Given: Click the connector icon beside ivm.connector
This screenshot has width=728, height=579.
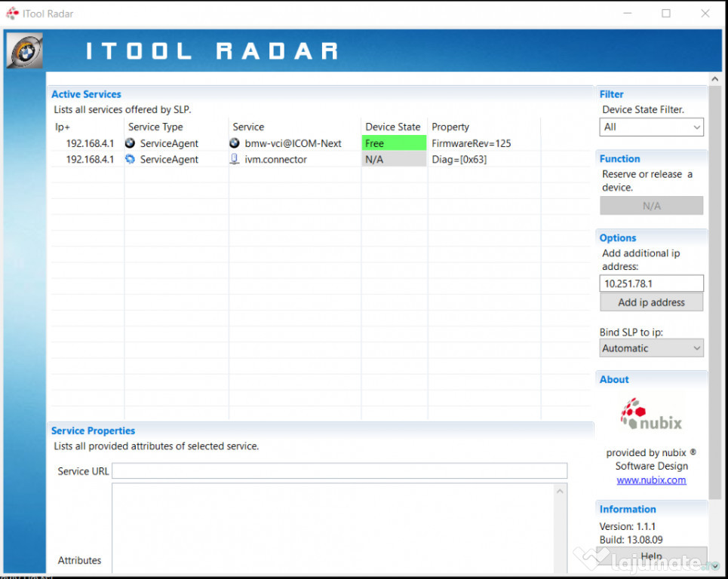Looking at the screenshot, I should (x=235, y=159).
